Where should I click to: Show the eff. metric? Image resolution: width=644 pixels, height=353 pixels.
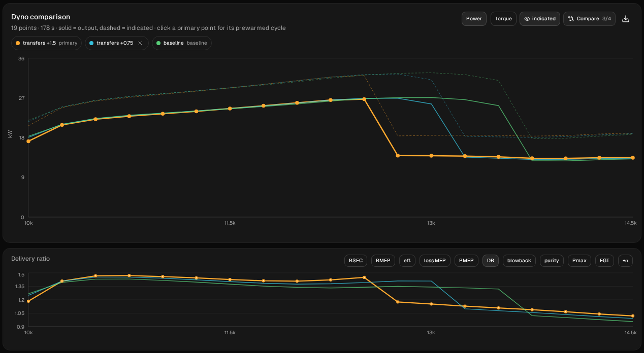click(x=407, y=261)
